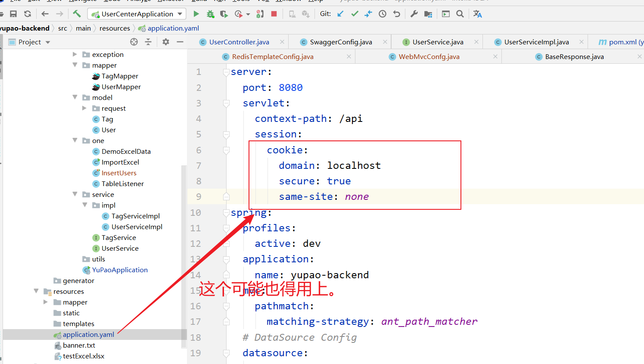Commit changes with the Git checkmark icon
This screenshot has width=644, height=364.
[355, 14]
